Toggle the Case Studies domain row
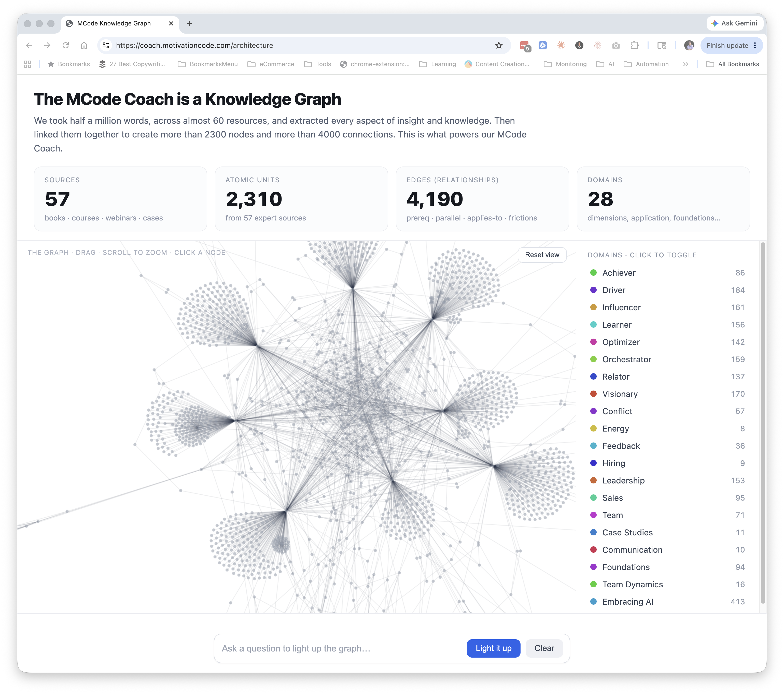The width and height of the screenshot is (784, 694). 667,533
